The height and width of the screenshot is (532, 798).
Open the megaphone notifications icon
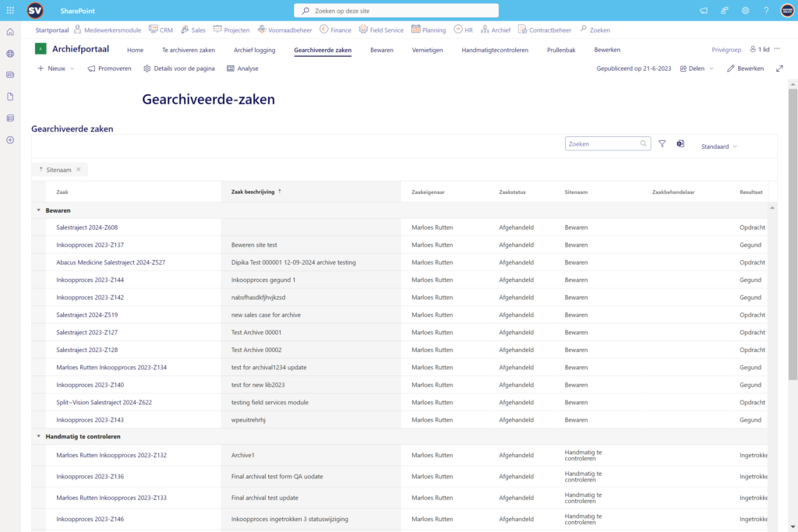pyautogui.click(x=704, y=11)
